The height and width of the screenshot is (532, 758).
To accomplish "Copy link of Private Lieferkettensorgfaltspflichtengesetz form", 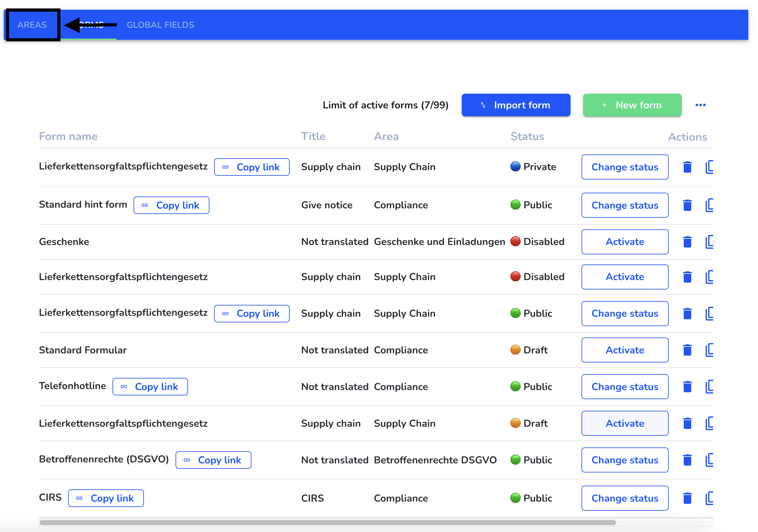I will pos(251,167).
